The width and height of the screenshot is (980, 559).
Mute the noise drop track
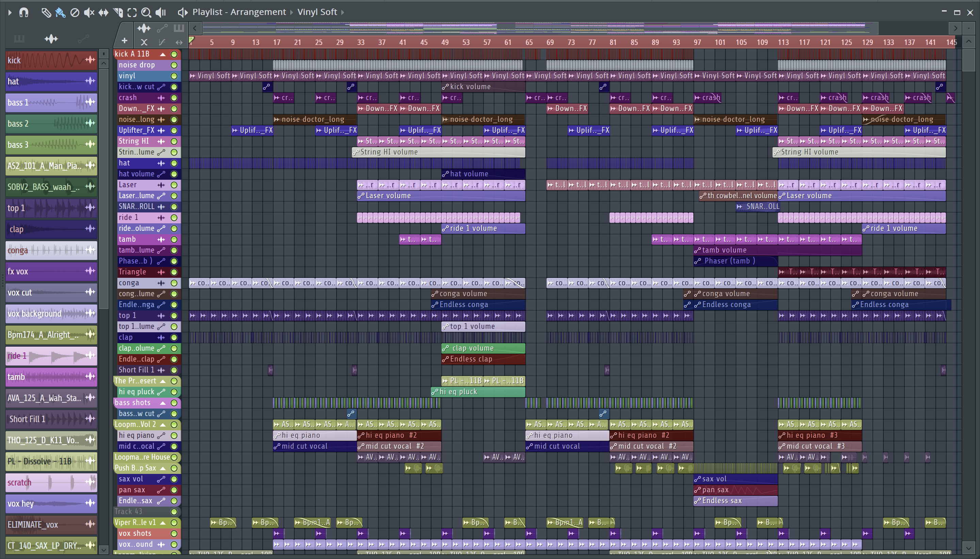[174, 65]
